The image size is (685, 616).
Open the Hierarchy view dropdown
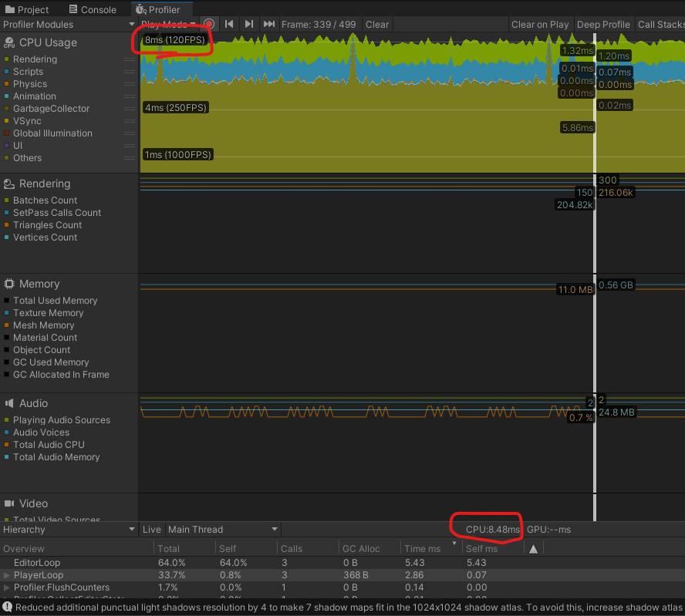point(69,530)
